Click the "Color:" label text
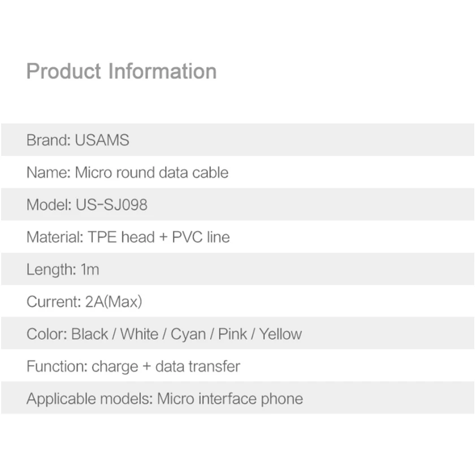This screenshot has height=471, width=476. (x=46, y=334)
